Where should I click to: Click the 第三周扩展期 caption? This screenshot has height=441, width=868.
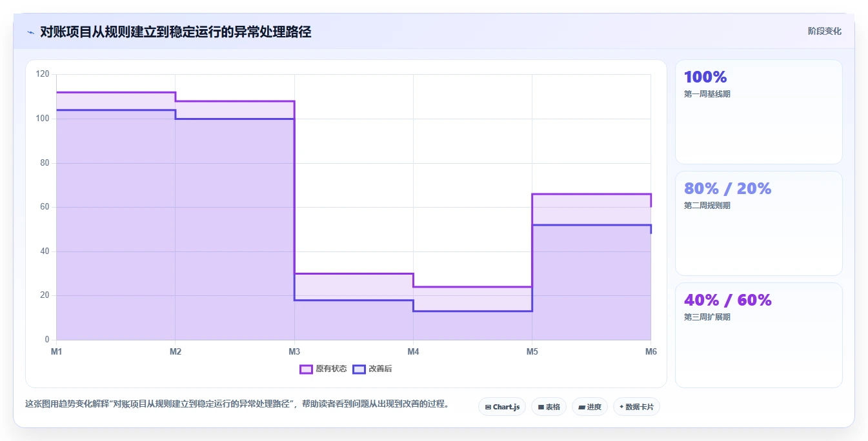(x=707, y=317)
